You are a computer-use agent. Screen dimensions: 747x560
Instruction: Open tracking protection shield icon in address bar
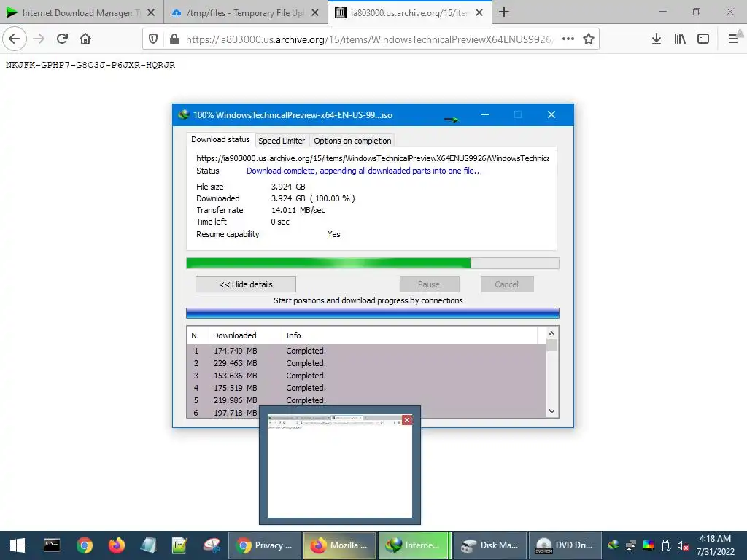[x=153, y=39]
